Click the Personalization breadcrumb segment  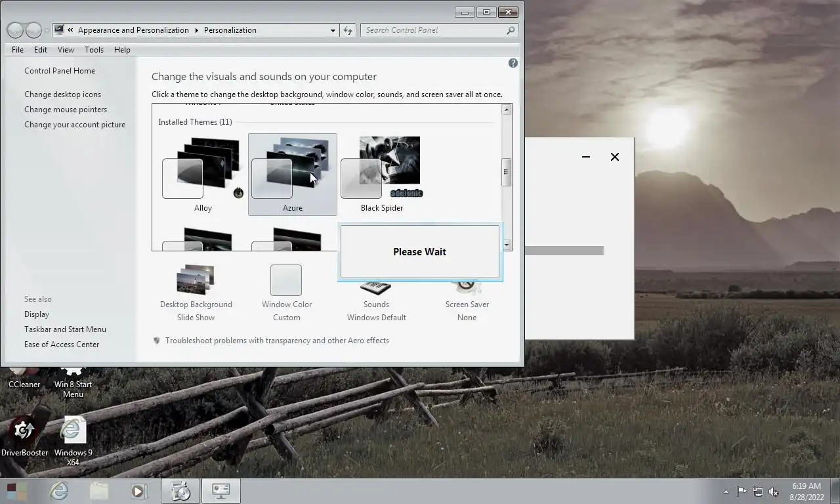(230, 30)
